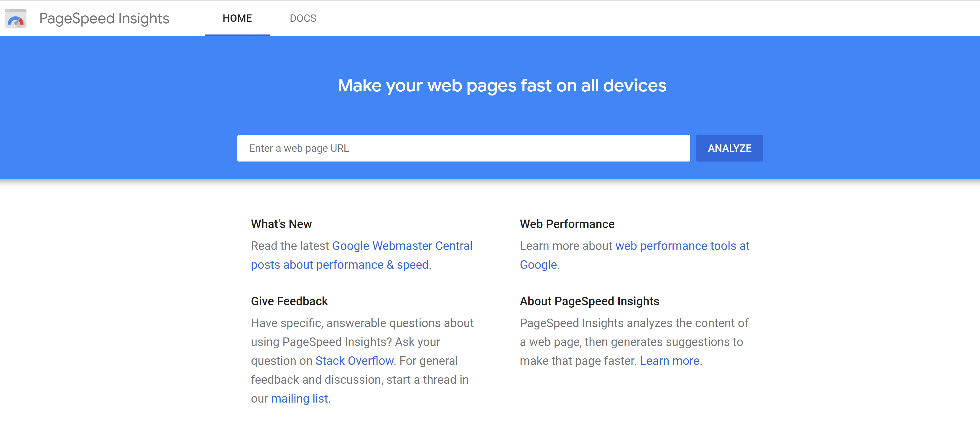
Task: Click the PageSpeed Insights speedometer logo icon
Action: tap(15, 18)
